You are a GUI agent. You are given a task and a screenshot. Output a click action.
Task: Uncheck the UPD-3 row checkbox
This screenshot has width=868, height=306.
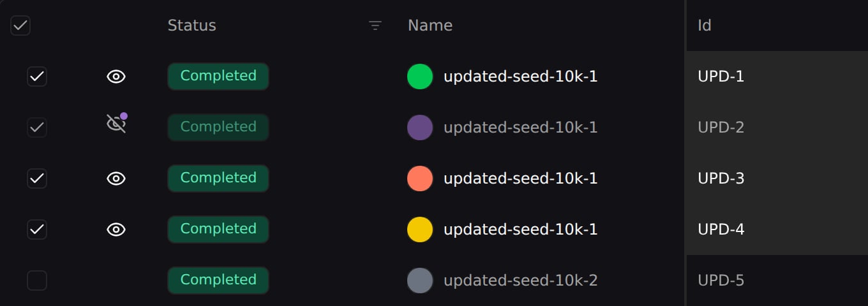[37, 178]
